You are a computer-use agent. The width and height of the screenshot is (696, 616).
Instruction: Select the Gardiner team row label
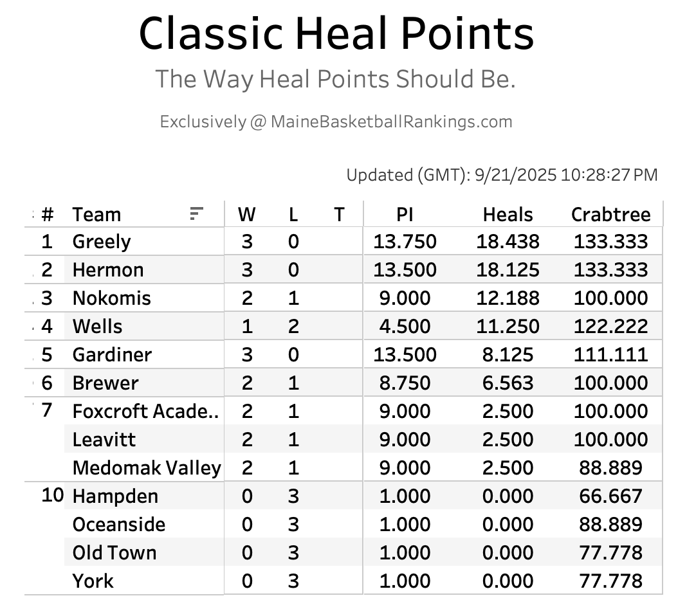click(112, 355)
